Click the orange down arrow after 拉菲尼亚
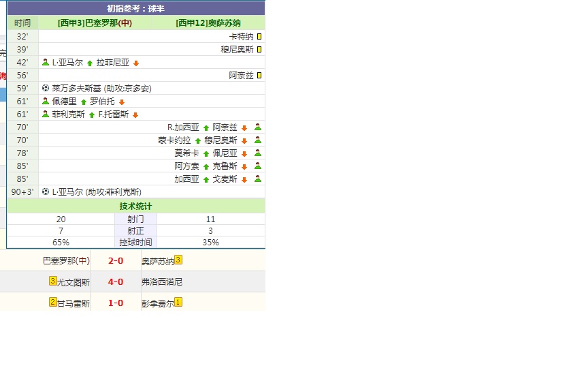 coord(136,63)
